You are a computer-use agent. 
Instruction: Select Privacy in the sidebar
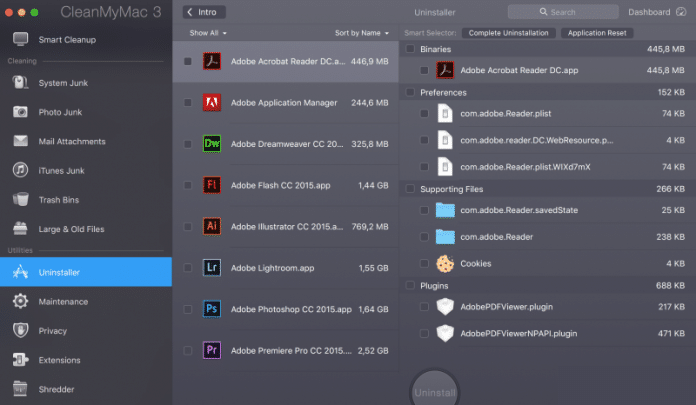pyautogui.click(x=86, y=330)
